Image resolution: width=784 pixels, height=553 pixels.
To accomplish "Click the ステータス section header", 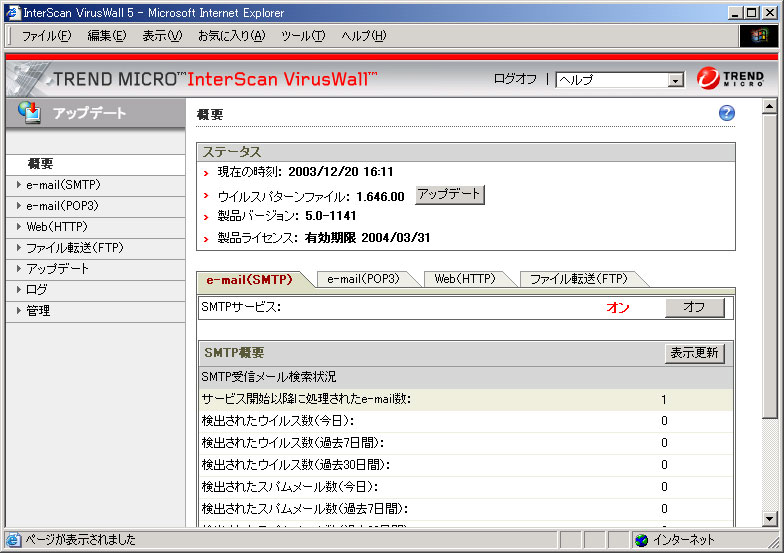I will pos(466,152).
